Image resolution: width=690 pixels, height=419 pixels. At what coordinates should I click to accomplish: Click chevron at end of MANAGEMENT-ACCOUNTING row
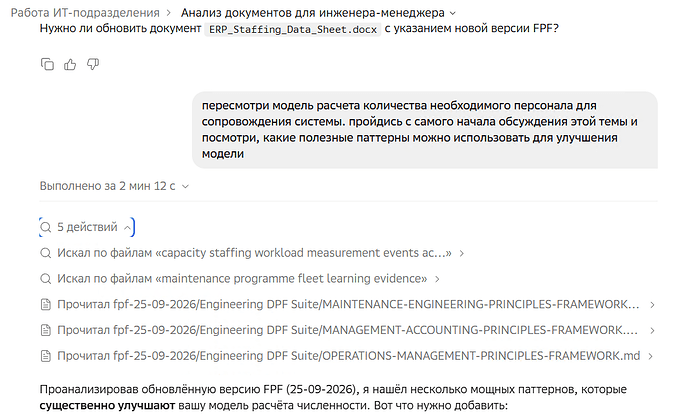[652, 331]
